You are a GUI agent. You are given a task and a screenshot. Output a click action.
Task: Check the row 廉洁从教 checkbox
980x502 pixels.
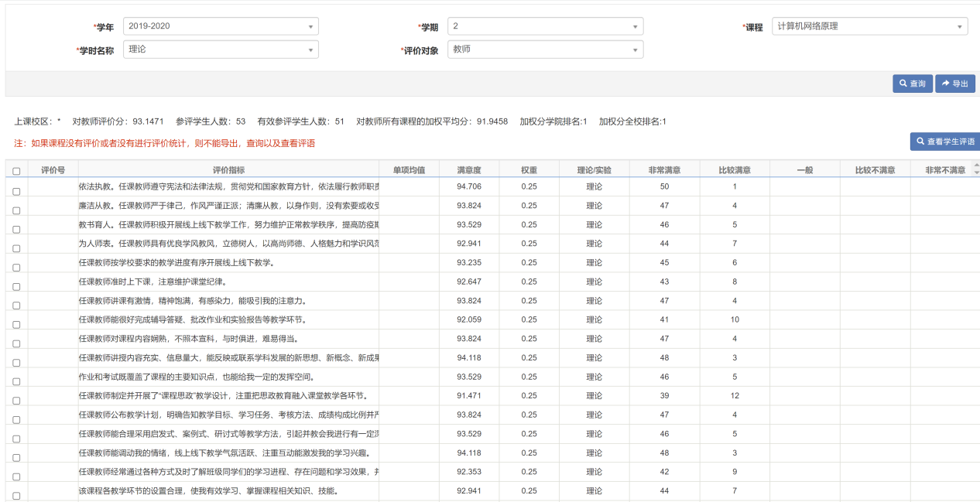pyautogui.click(x=16, y=210)
